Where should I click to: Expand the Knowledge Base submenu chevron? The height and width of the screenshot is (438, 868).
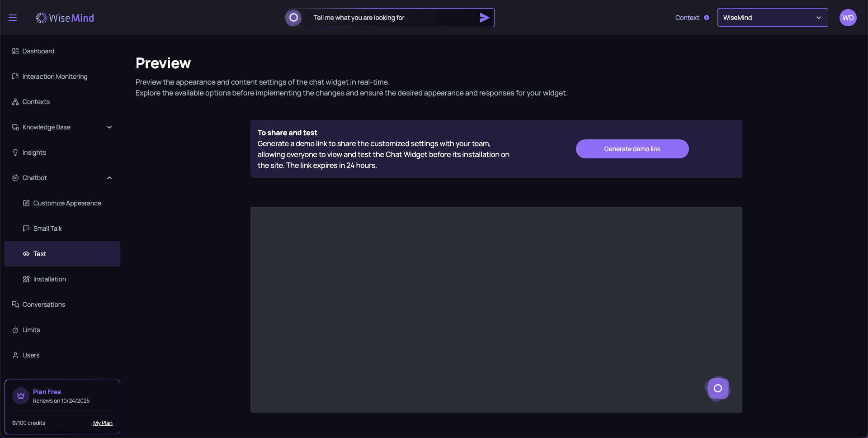tap(109, 127)
